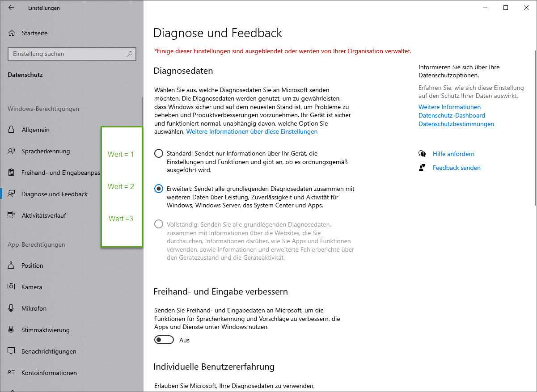Screen dimensions: 537x392
Task: Open Diagnose und Feedback settings page
Action: coord(55,194)
